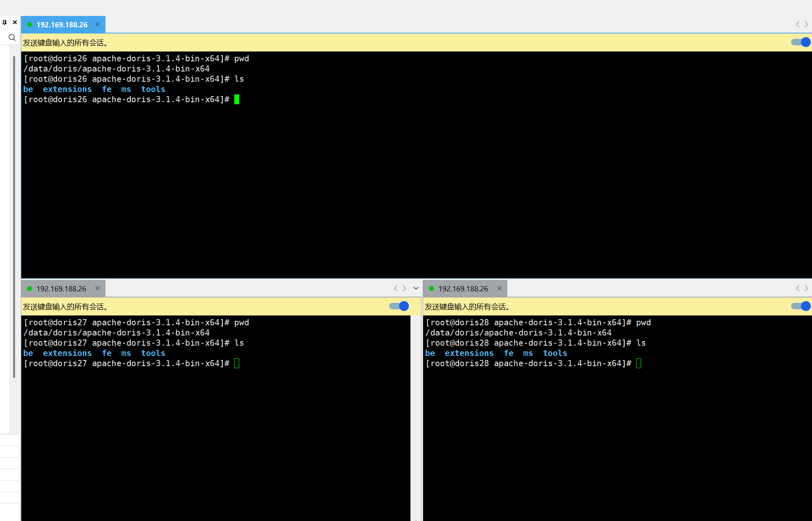
Task: Close the bottom-right 192.169.188.26 tab
Action: pos(499,288)
